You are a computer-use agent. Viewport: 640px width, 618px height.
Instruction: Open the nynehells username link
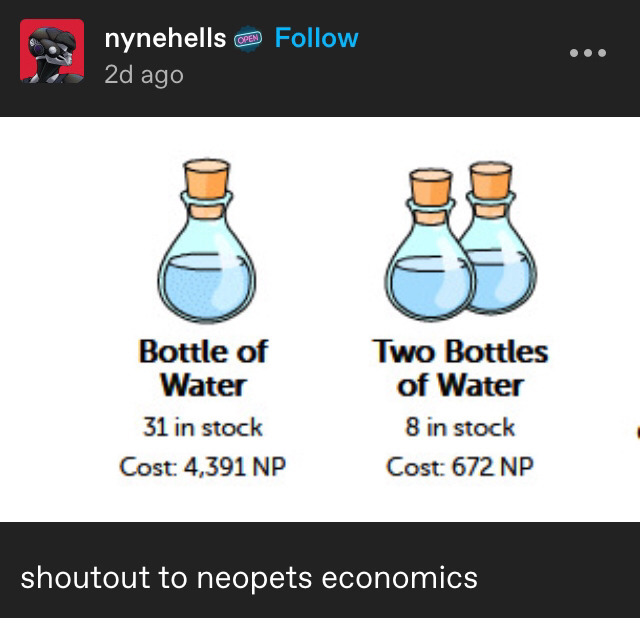coord(165,38)
